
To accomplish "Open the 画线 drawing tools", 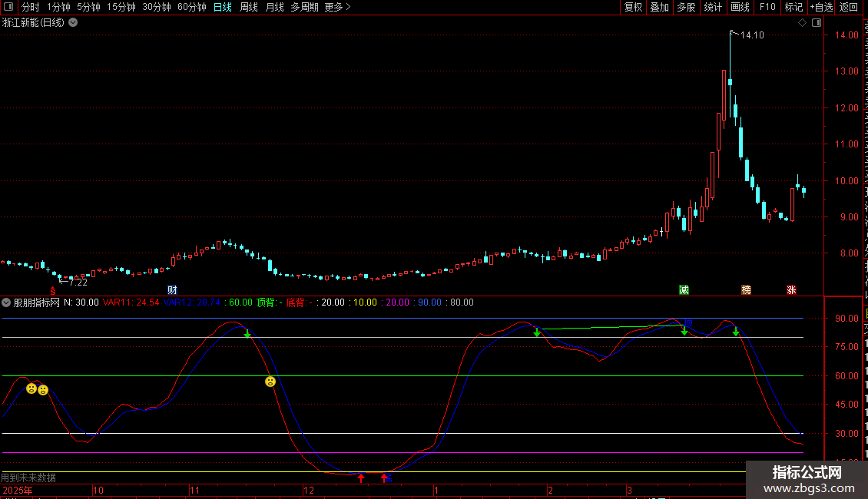I will coord(740,7).
